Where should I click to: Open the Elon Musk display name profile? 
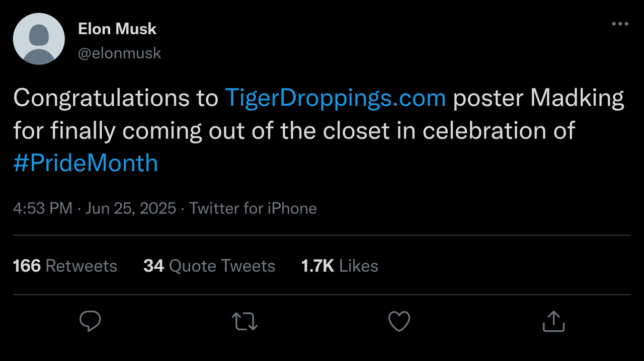[117, 29]
